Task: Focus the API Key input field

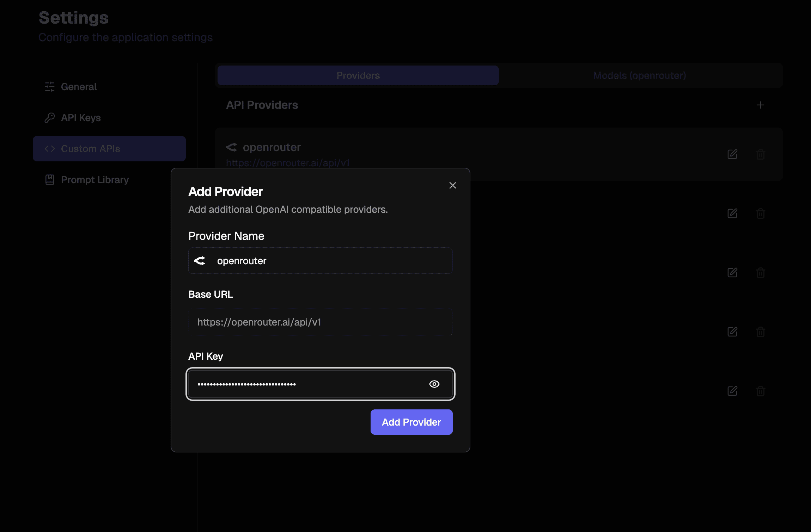Action: coord(320,384)
